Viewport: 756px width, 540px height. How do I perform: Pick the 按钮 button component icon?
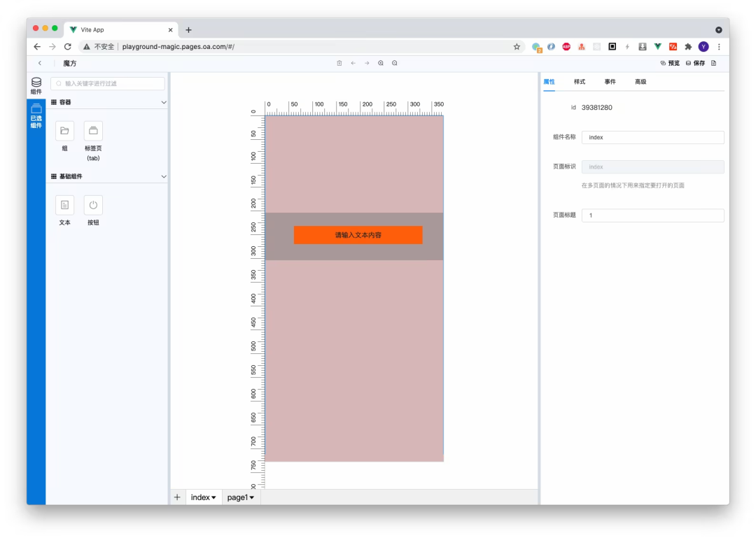[93, 205]
